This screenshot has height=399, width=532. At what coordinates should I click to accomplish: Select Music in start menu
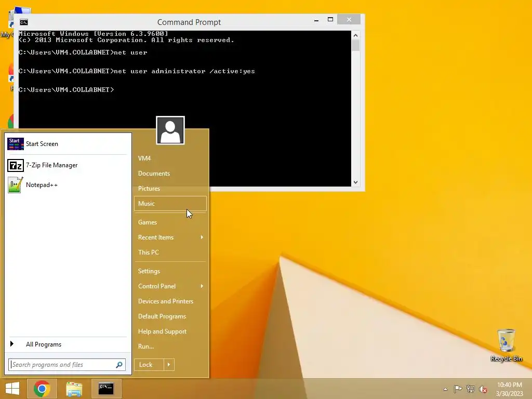[x=170, y=204]
